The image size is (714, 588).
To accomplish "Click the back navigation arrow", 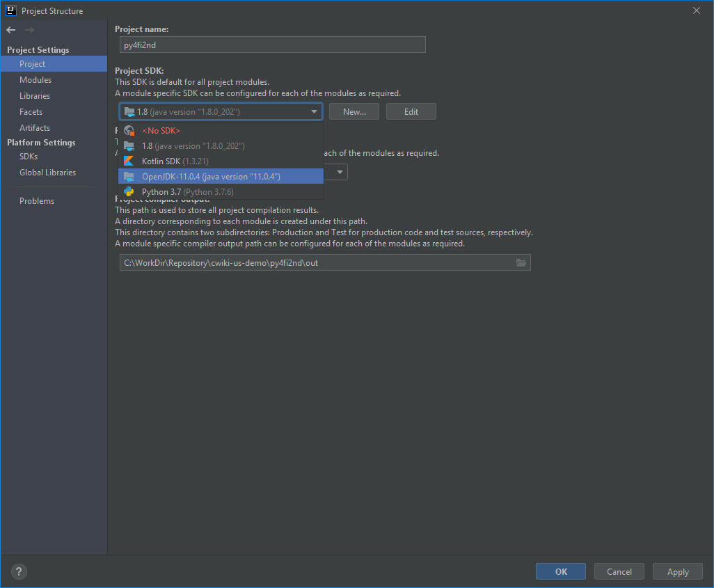I will tap(11, 30).
